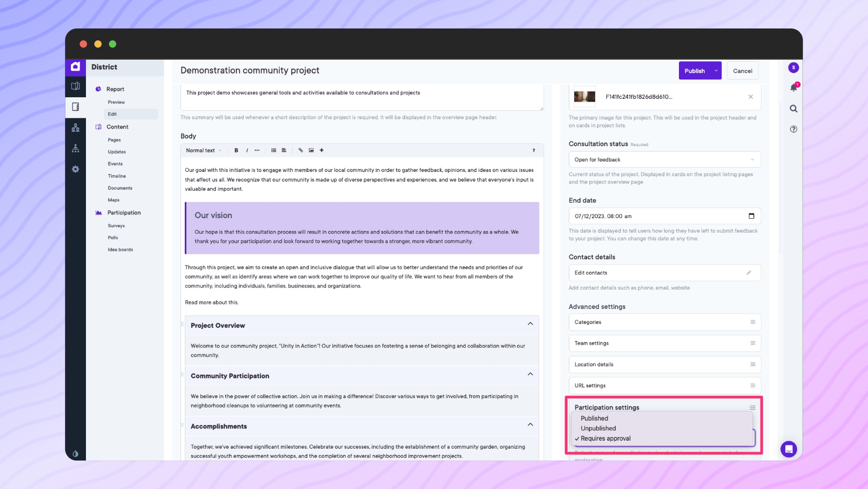This screenshot has width=868, height=489.
Task: Apply italic formatting in Body toolbar
Action: pyautogui.click(x=247, y=150)
